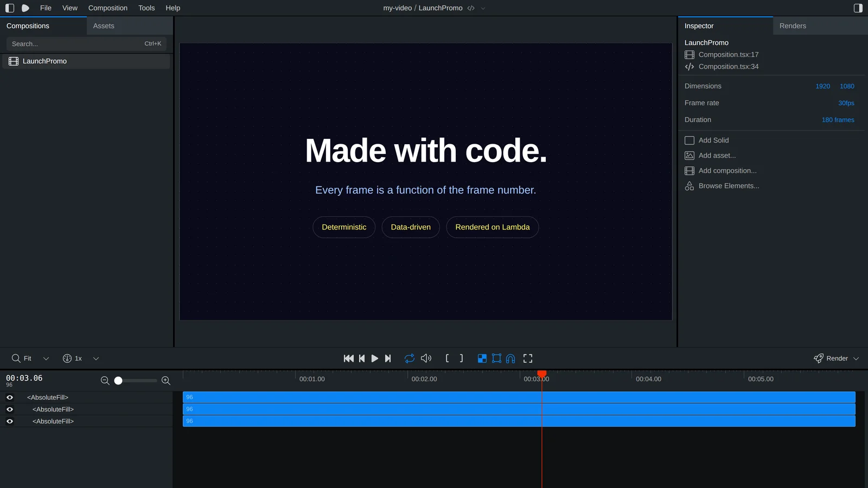
Task: Open Composition.tsx:34 source link
Action: point(729,67)
